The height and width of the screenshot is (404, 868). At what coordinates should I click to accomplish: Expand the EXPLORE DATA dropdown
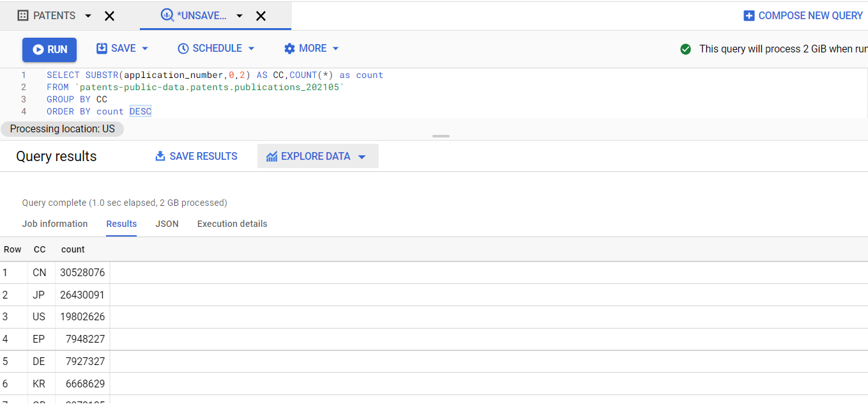pos(361,155)
